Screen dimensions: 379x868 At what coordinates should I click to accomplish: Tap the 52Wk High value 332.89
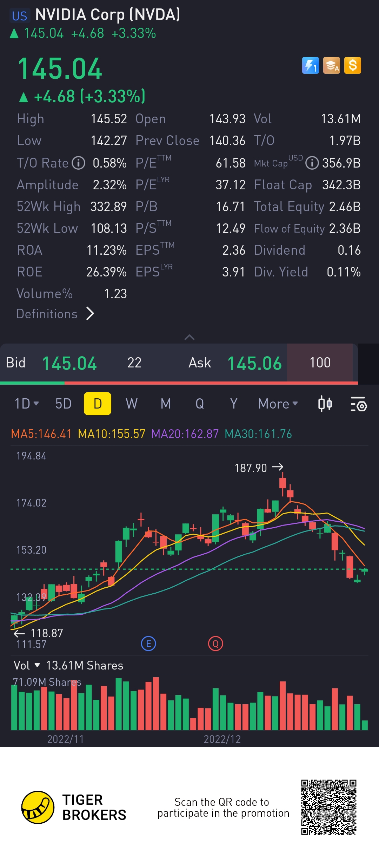tap(108, 207)
